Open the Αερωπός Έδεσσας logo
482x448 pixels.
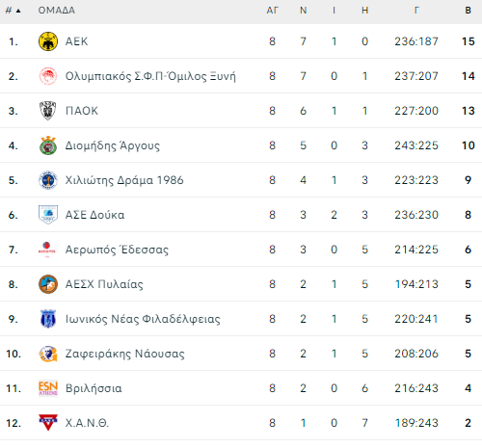pyautogui.click(x=47, y=250)
